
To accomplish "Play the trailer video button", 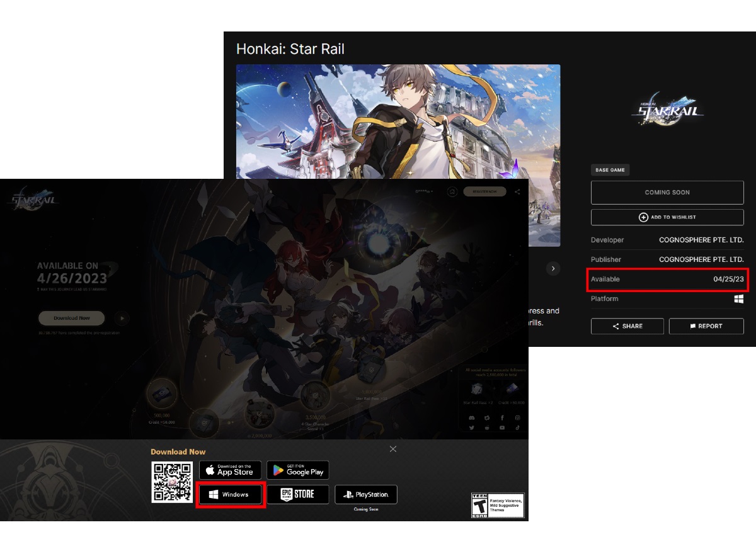I will click(122, 318).
